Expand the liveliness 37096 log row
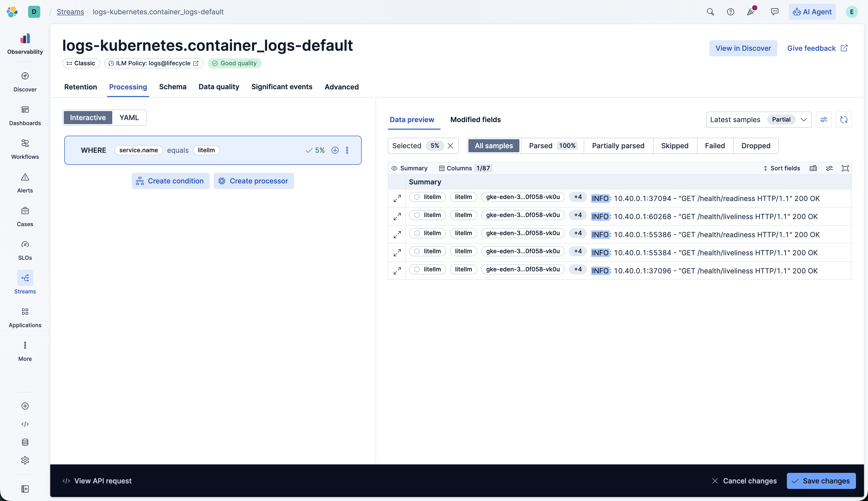 point(397,271)
